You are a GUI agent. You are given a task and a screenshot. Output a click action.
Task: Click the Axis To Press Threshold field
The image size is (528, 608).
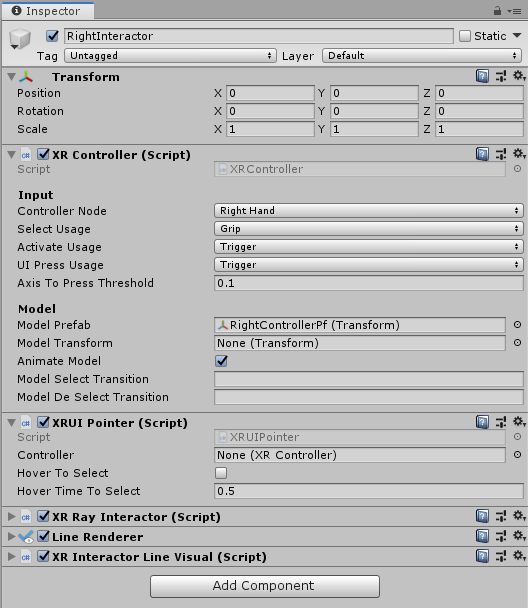[x=369, y=283]
